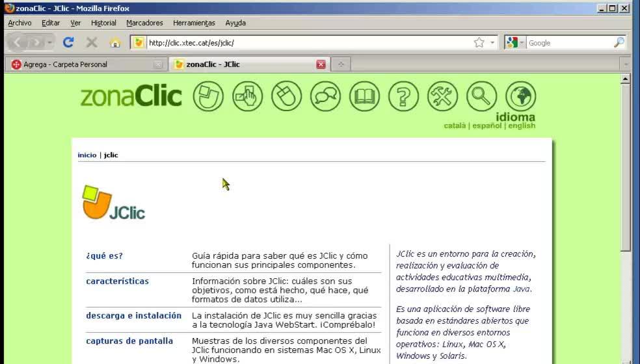The height and width of the screenshot is (364, 640).
Task: Open the Editar menu
Action: click(51, 23)
